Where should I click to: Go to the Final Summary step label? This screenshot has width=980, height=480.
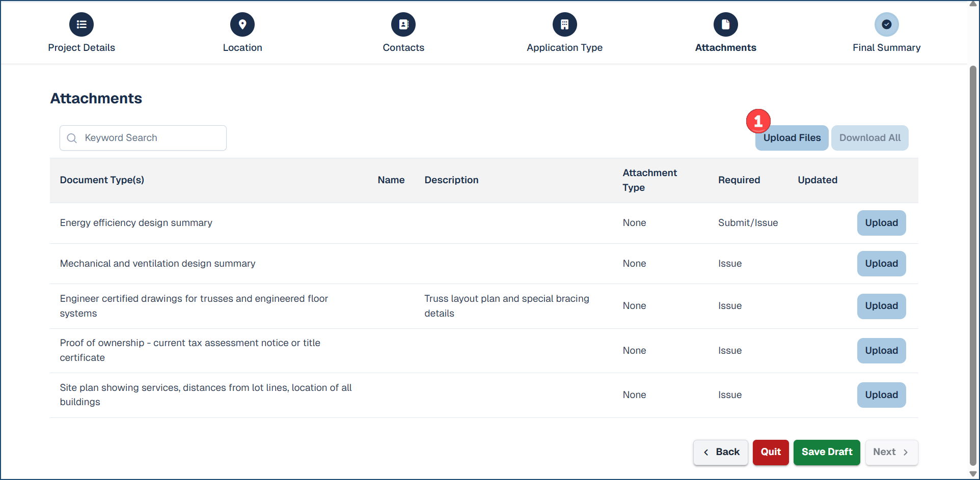click(x=886, y=48)
